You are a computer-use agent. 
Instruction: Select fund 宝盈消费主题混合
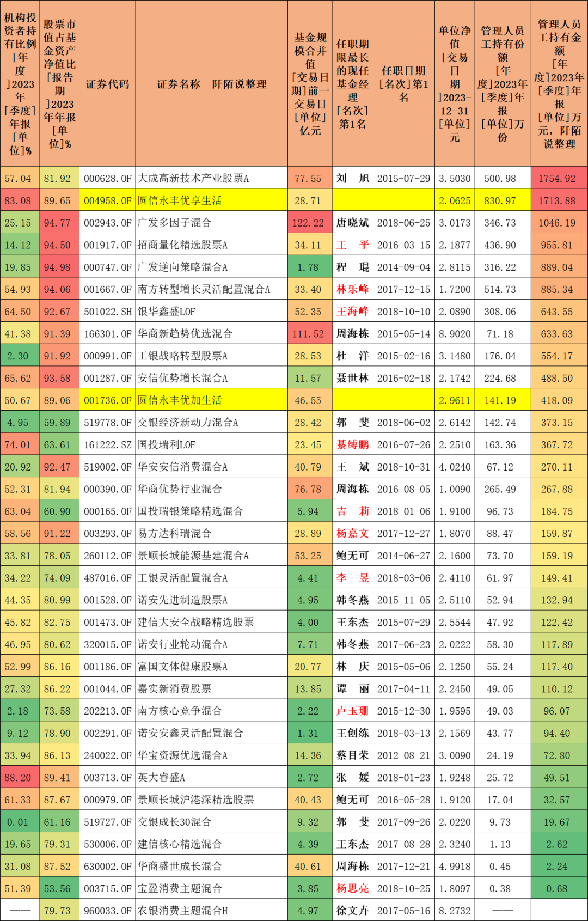tap(180, 889)
